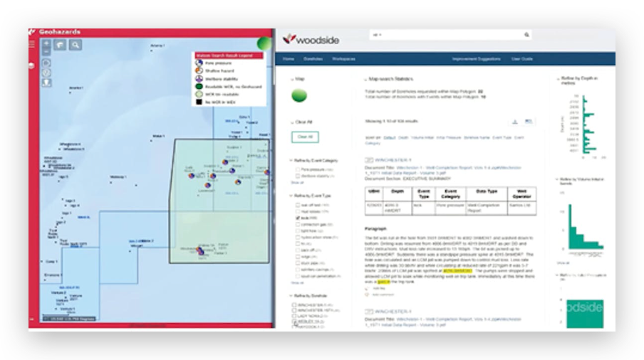Image resolution: width=644 pixels, height=360 pixels.
Task: Click the map scrollbar at the right edge
Action: click(274, 61)
